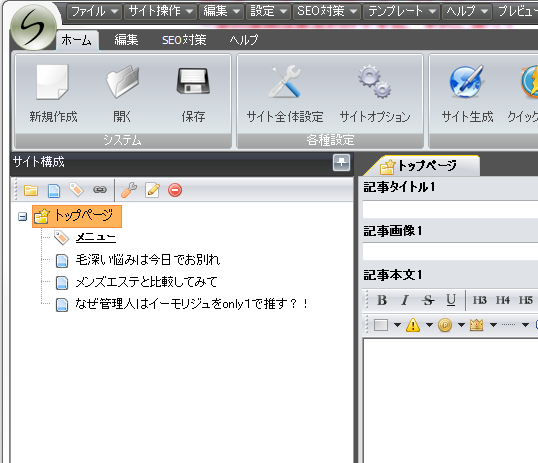Switch to the SEO対策 ribbon tab
Viewport: 538px width, 463px height.
tap(184, 40)
